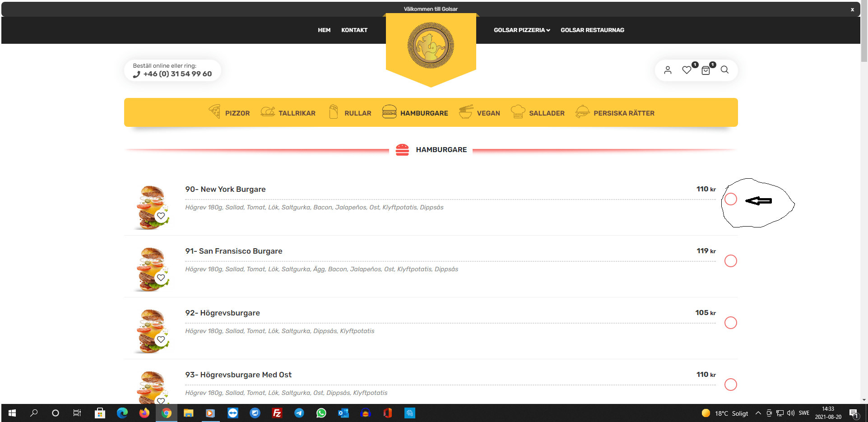Open Task View on taskbar
This screenshot has width=868, height=422.
click(x=77, y=413)
